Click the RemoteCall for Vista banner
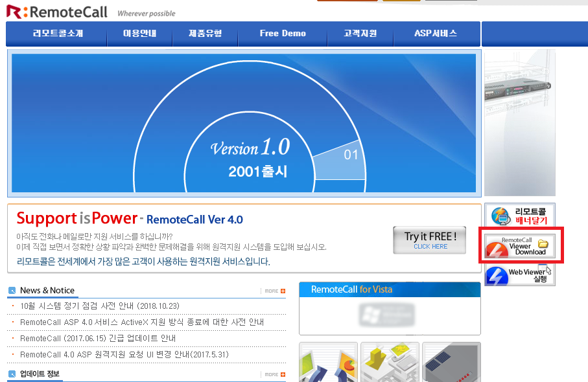 click(x=390, y=309)
